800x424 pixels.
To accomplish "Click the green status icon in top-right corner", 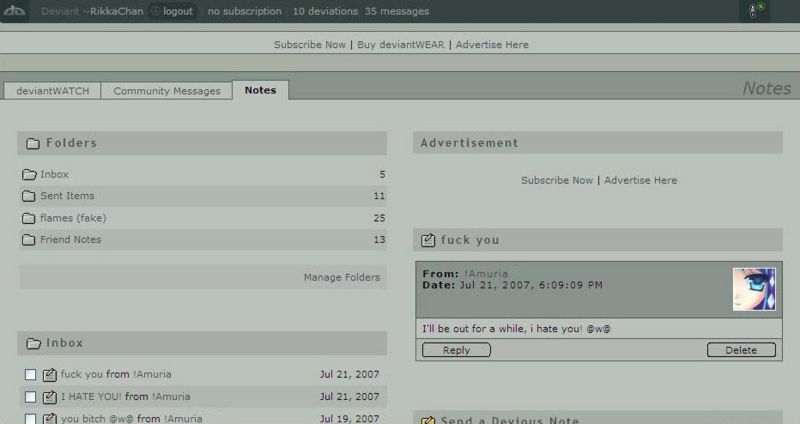I will [758, 11].
